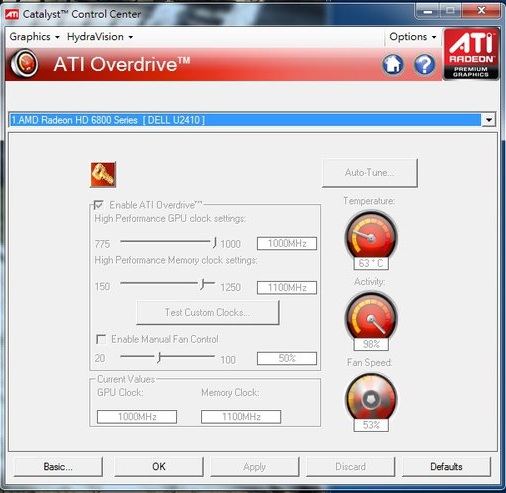The width and height of the screenshot is (506, 493).
Task: Open the Options menu
Action: [x=413, y=37]
